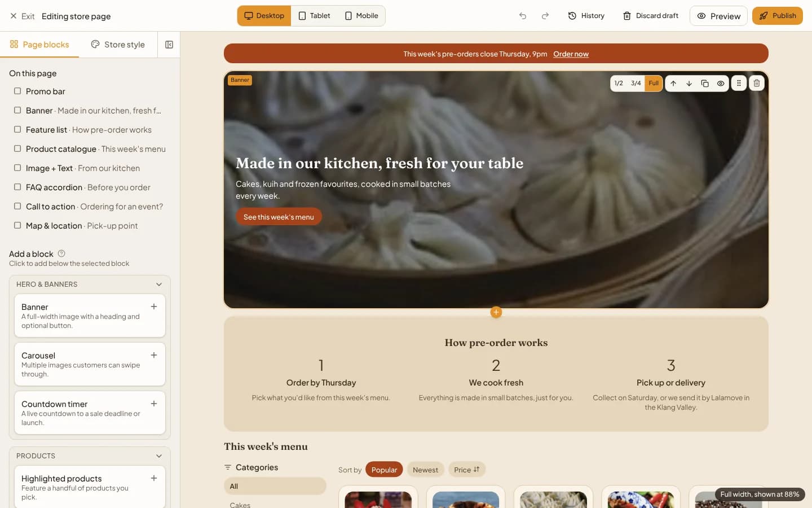Delete the Banner block trash icon
Screen dimensions: 812x508
click(757, 84)
